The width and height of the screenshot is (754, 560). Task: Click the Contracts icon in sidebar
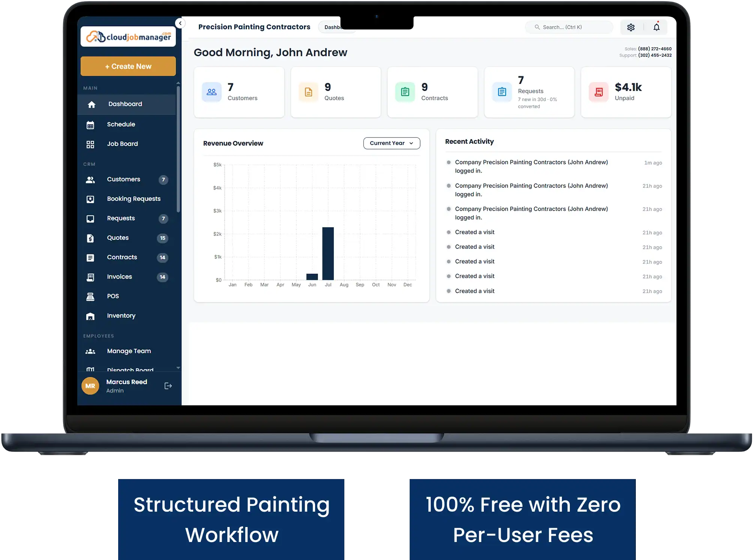90,258
